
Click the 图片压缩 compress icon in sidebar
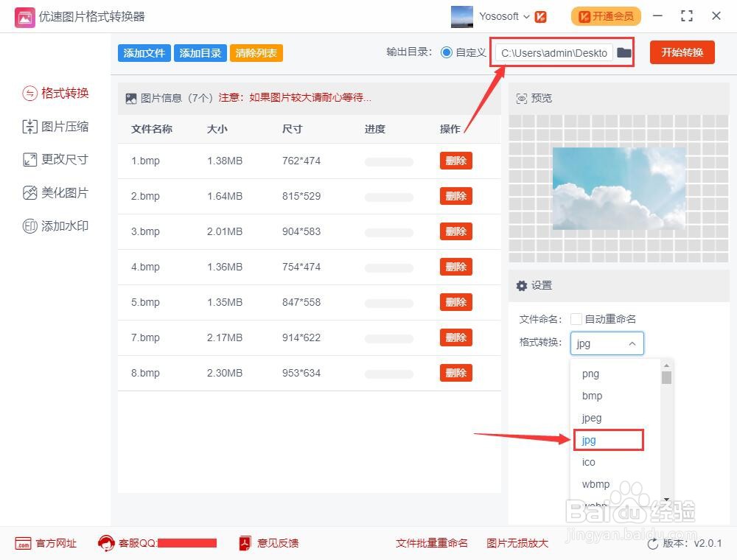pos(29,127)
